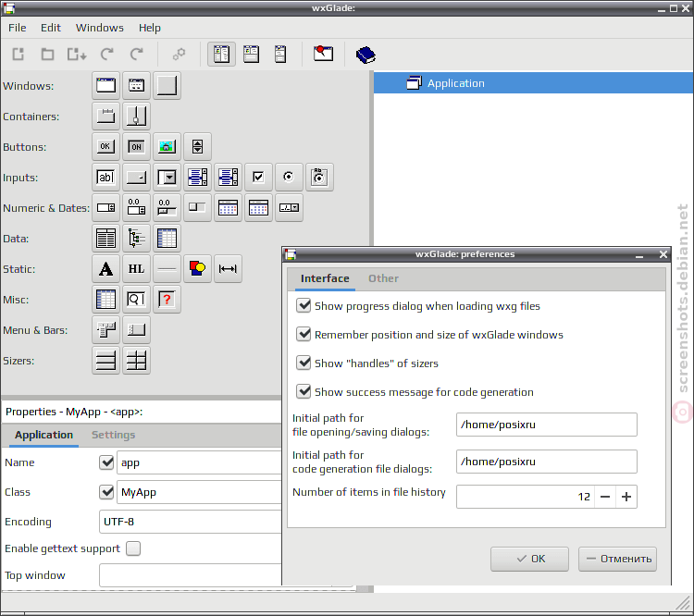Click the file opening/saving path field
The width and height of the screenshot is (694, 616).
547,425
